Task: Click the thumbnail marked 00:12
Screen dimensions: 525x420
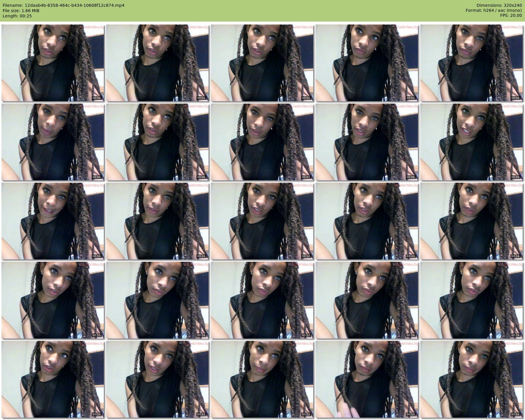Action: tap(262, 221)
